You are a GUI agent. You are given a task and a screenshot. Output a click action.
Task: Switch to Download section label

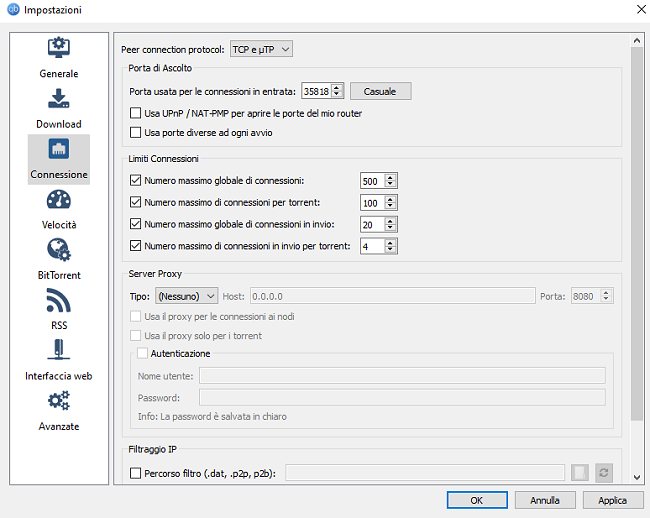(58, 124)
